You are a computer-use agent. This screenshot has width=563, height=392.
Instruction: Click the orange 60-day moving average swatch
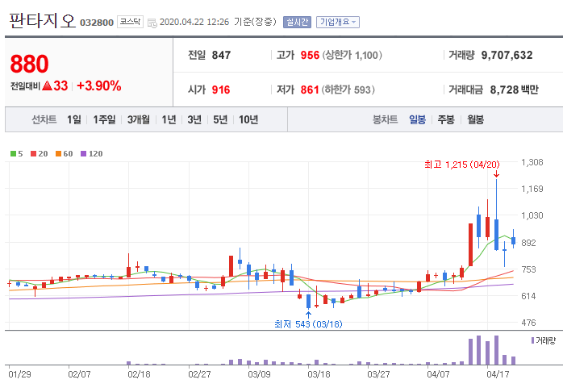(59, 153)
